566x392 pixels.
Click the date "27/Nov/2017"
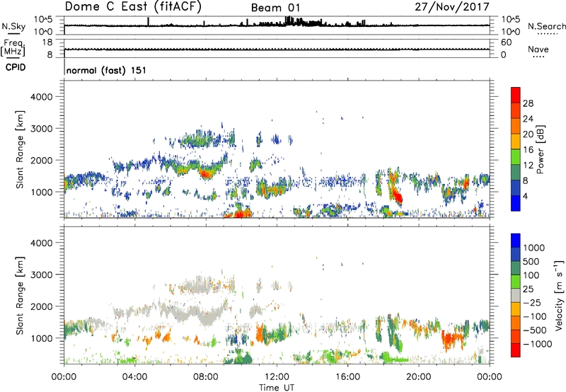click(x=452, y=6)
